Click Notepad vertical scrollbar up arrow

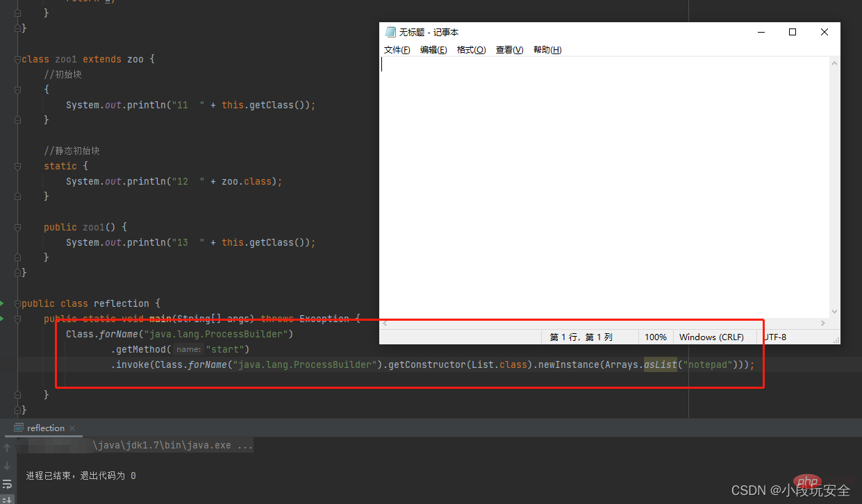coord(835,62)
